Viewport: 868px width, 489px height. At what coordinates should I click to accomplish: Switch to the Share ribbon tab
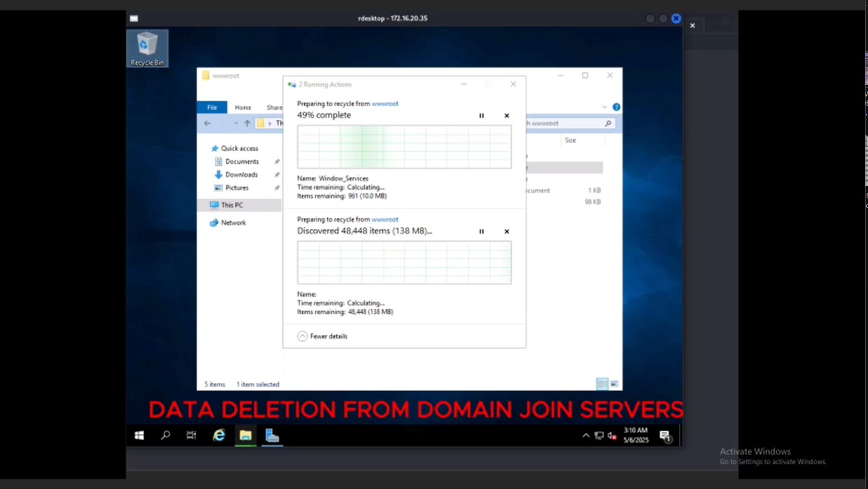274,108
